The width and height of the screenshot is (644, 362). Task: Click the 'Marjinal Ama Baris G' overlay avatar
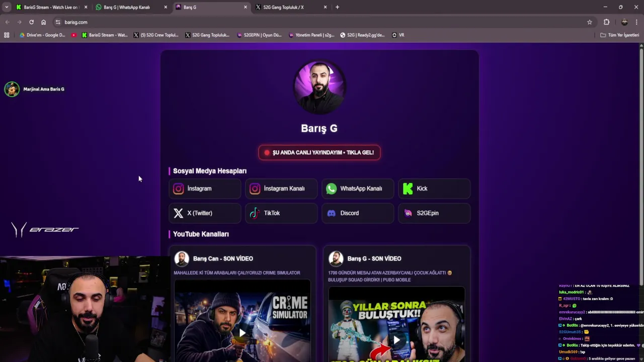pyautogui.click(x=12, y=89)
